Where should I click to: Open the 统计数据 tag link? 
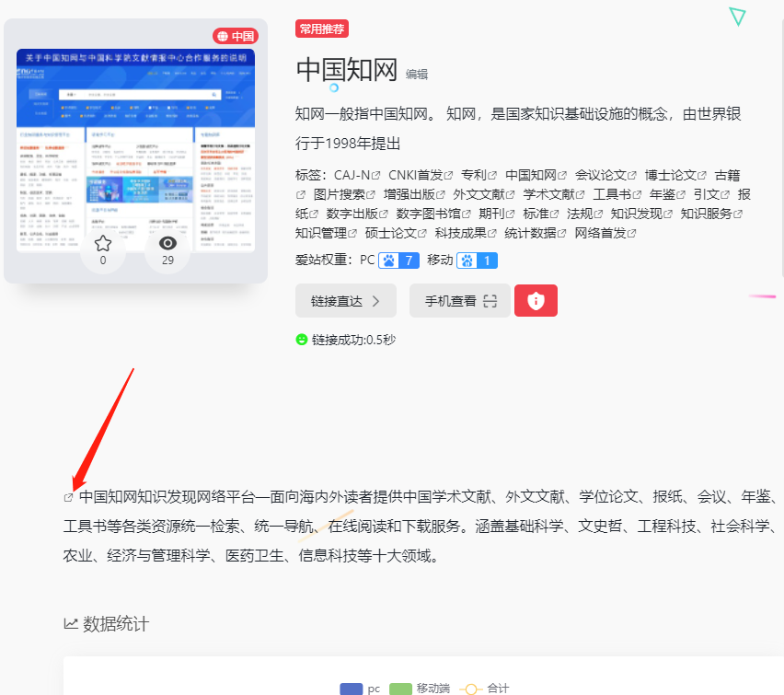tap(536, 233)
